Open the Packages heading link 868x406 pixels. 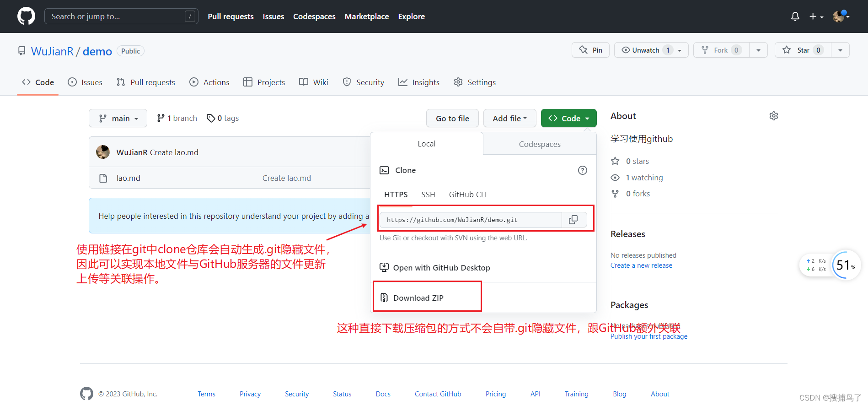629,305
